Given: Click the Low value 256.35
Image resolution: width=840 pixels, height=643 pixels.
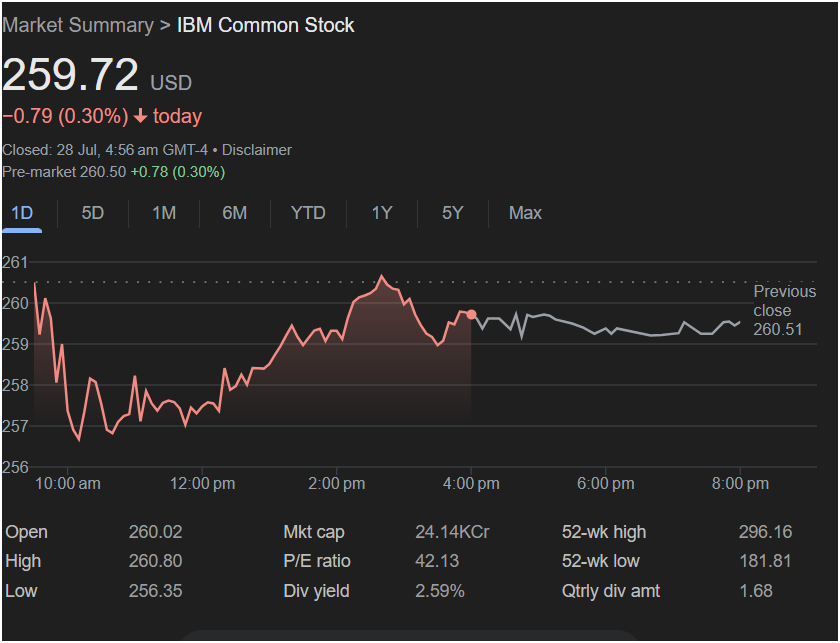Looking at the screenshot, I should 155,591.
